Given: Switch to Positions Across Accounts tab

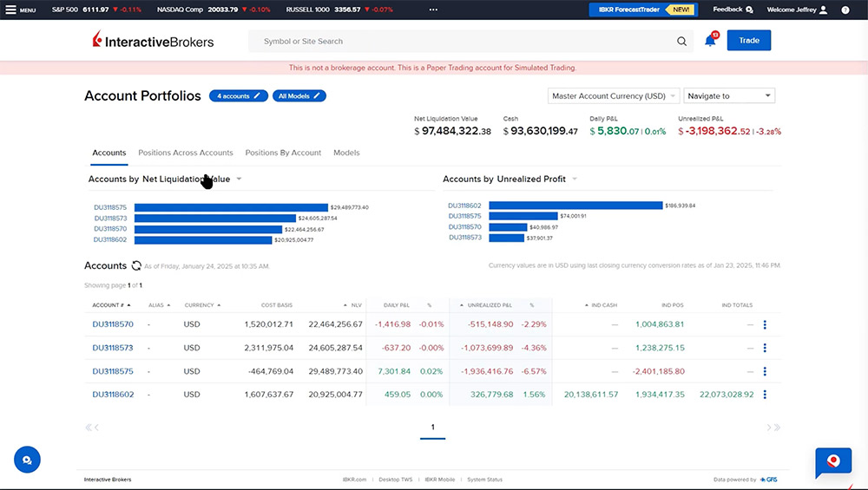Looking at the screenshot, I should pyautogui.click(x=186, y=153).
